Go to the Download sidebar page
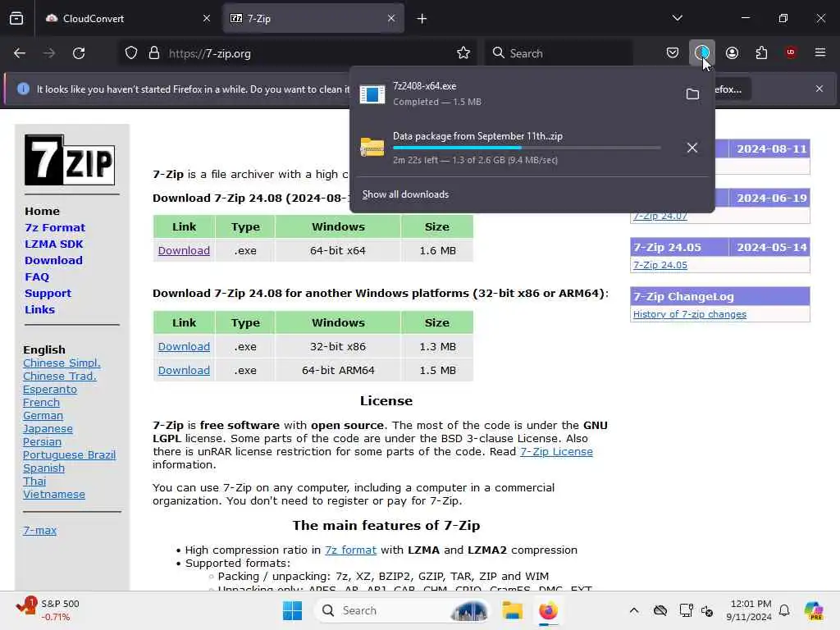This screenshot has height=630, width=840. click(x=53, y=260)
